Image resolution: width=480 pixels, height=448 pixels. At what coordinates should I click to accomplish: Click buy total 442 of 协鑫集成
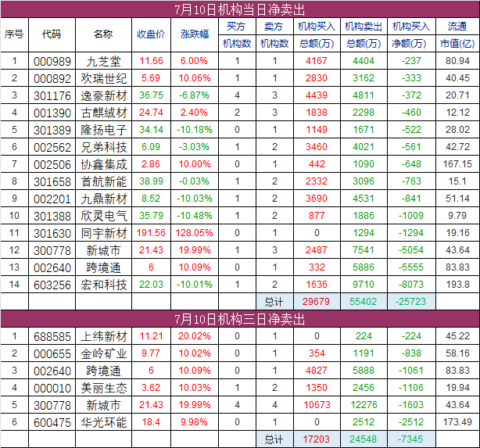coord(317,164)
